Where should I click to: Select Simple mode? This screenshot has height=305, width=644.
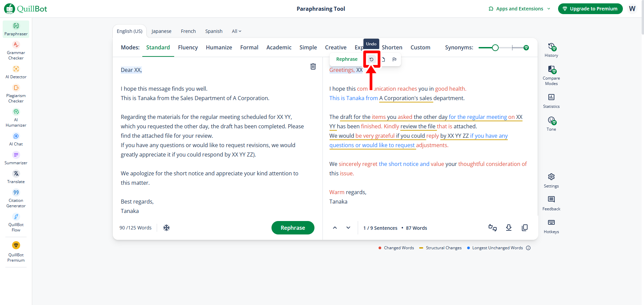pos(308,47)
